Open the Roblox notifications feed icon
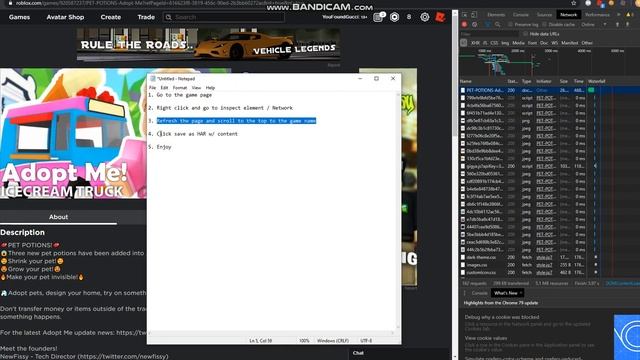640x360 pixels. click(378, 17)
